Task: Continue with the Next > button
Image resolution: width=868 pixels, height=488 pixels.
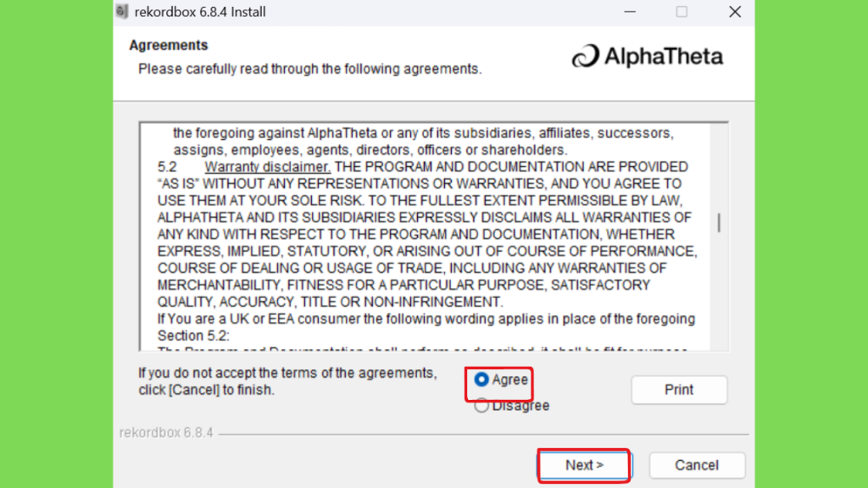Action: click(584, 465)
